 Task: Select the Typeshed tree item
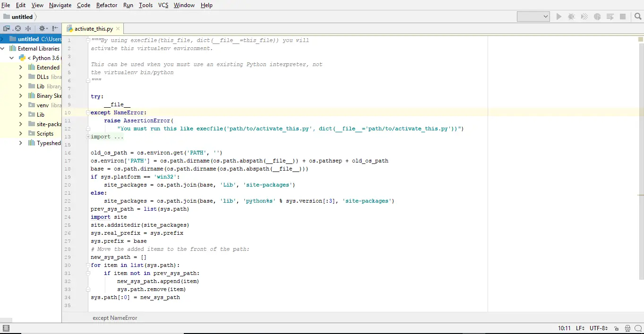pyautogui.click(x=49, y=143)
